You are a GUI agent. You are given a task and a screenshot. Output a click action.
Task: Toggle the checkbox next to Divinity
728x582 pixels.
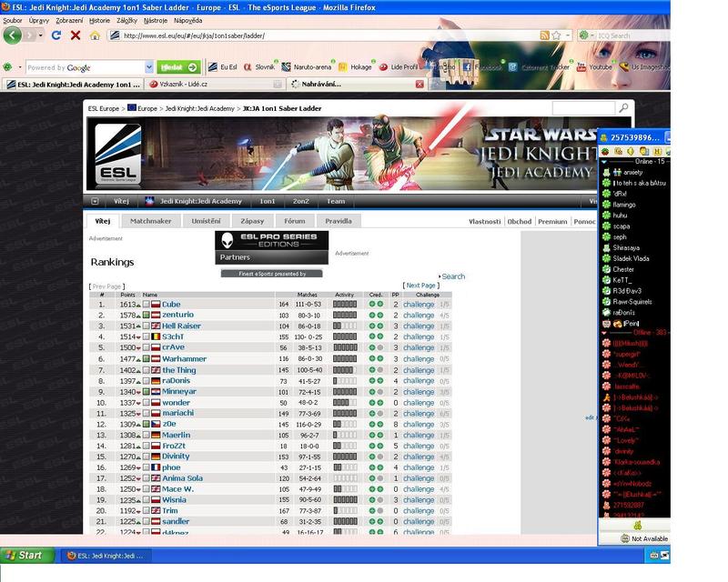coord(146,457)
